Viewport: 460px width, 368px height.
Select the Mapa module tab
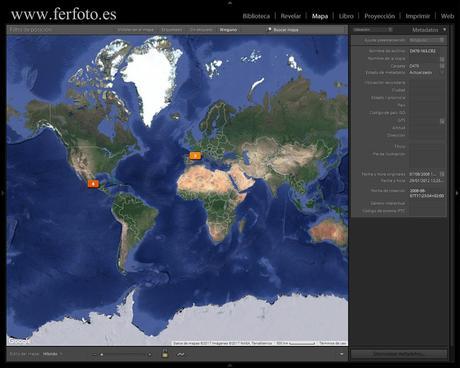(320, 16)
